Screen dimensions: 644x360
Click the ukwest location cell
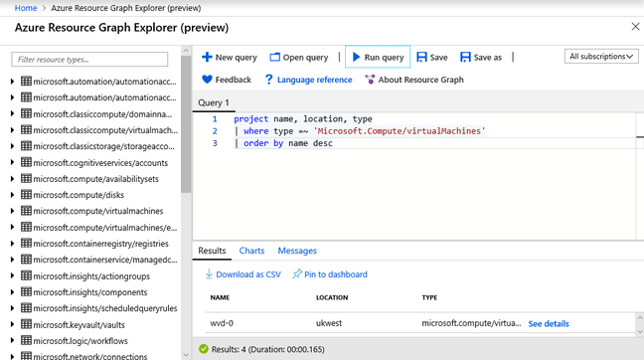329,323
